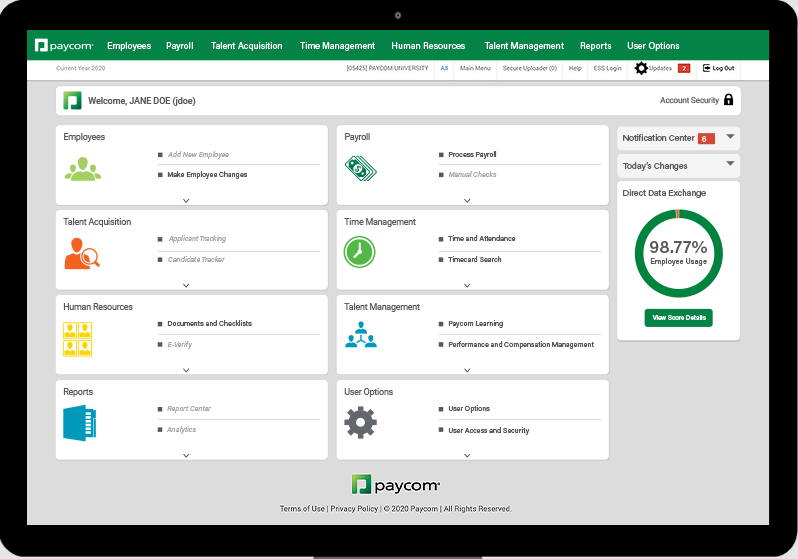
Task: Click the User Options gear icon in card
Action: pyautogui.click(x=360, y=422)
